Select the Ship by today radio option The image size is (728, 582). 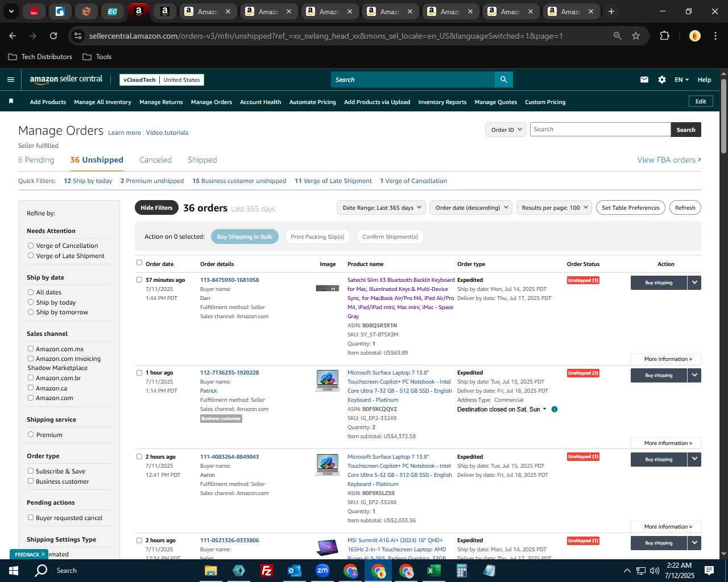[x=31, y=302]
